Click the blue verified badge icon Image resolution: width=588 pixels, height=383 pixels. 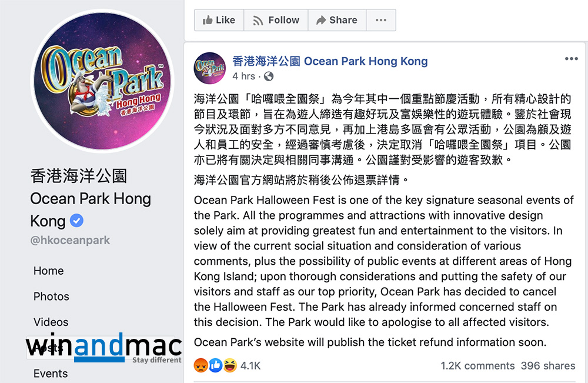[x=76, y=221]
